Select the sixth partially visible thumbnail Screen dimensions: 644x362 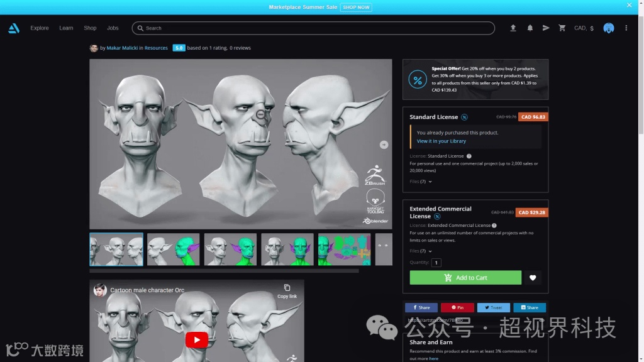point(384,249)
